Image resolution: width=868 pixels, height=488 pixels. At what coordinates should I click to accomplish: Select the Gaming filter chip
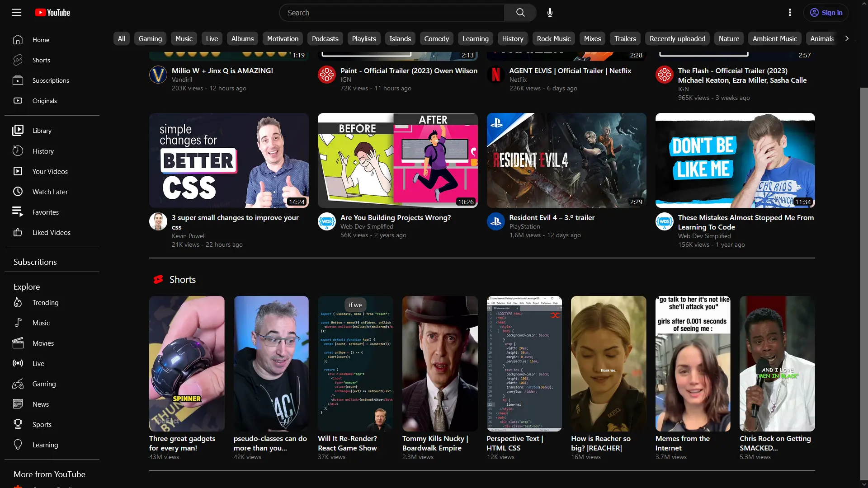(x=150, y=39)
